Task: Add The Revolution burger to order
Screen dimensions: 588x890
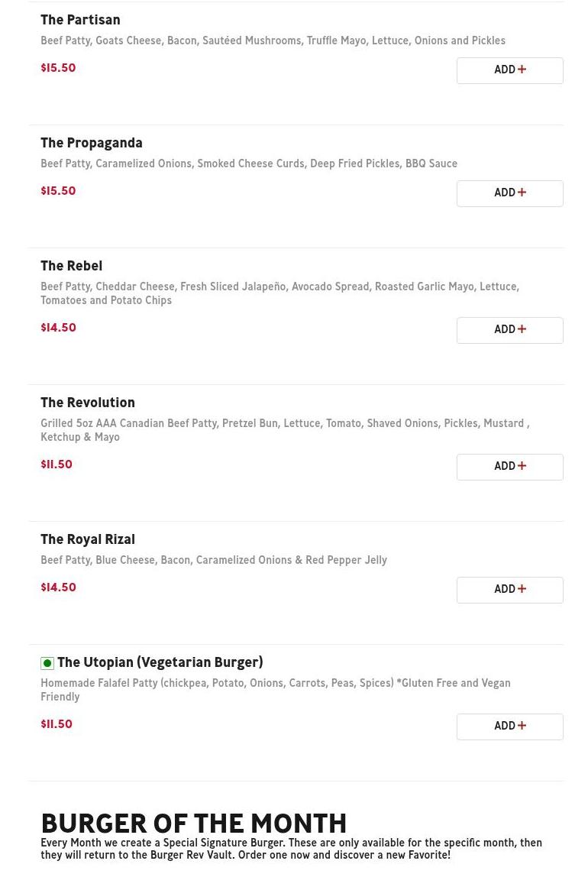Action: [x=509, y=467]
